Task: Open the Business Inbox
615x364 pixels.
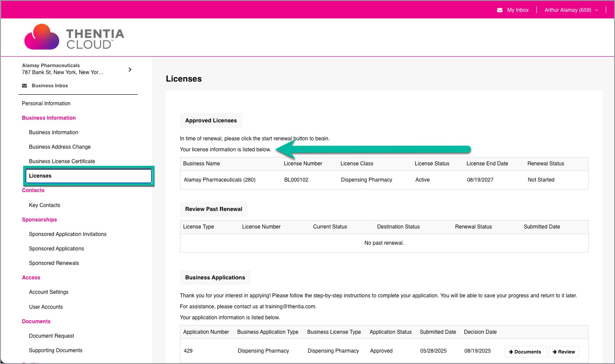Action: pyautogui.click(x=50, y=86)
